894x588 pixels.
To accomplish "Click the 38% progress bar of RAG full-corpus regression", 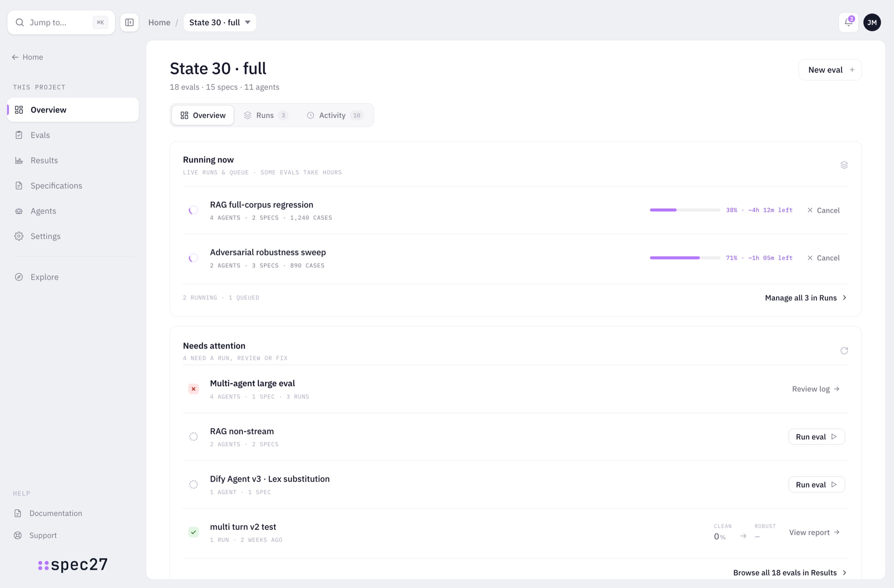I will pyautogui.click(x=685, y=210).
